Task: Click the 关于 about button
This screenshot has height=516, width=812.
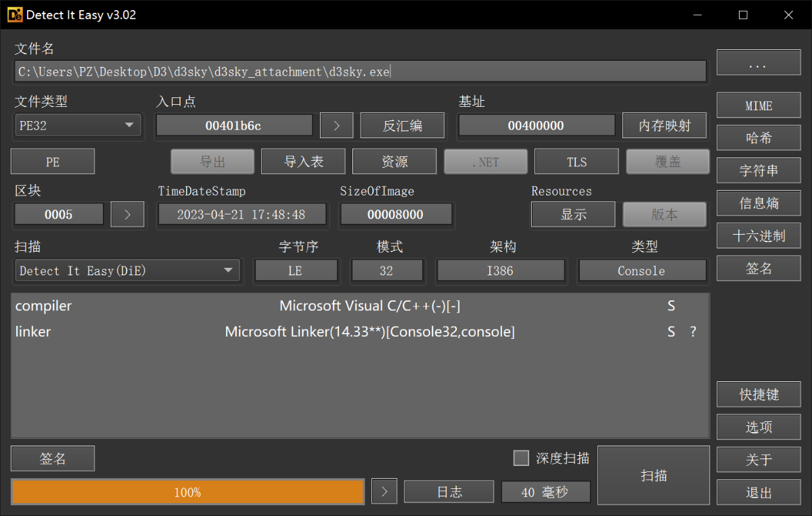Action: [x=759, y=459]
